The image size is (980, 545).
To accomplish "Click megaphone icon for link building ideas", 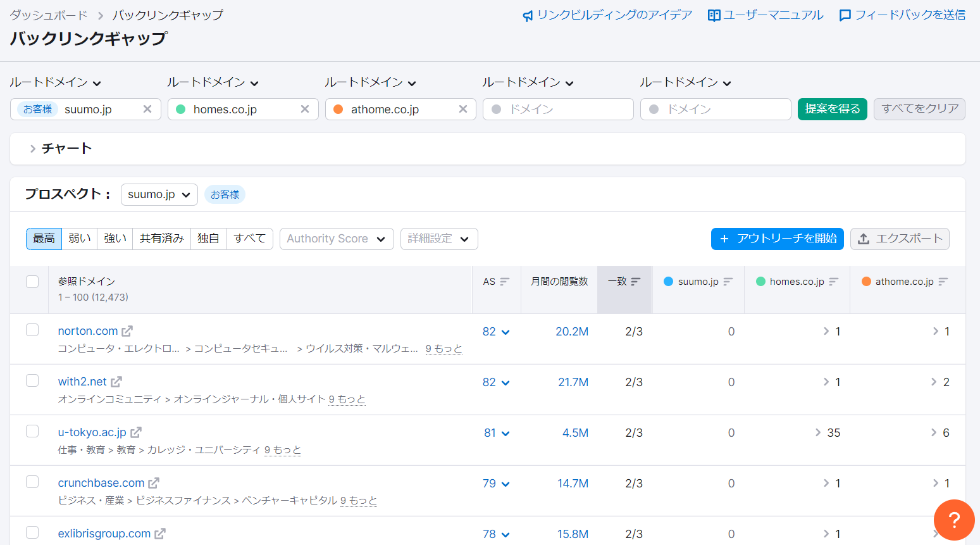I will coord(528,16).
